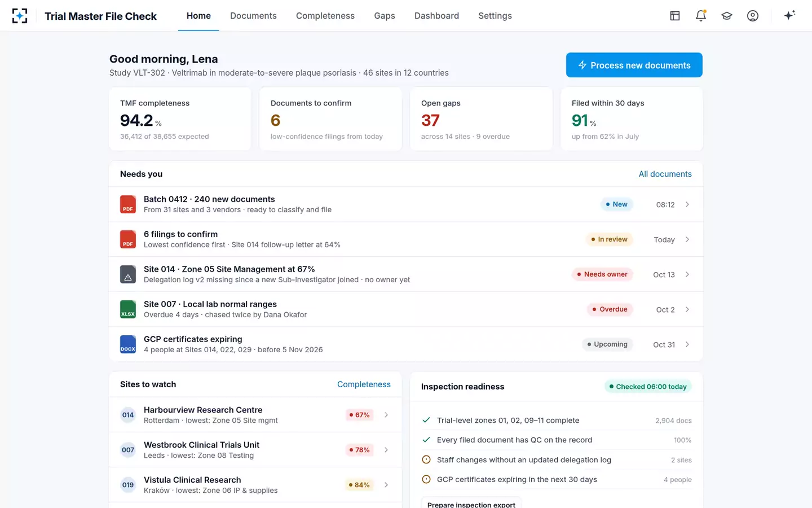
Task: Click the clock icon beside GCP certificates expiring next 30 days
Action: tap(426, 479)
